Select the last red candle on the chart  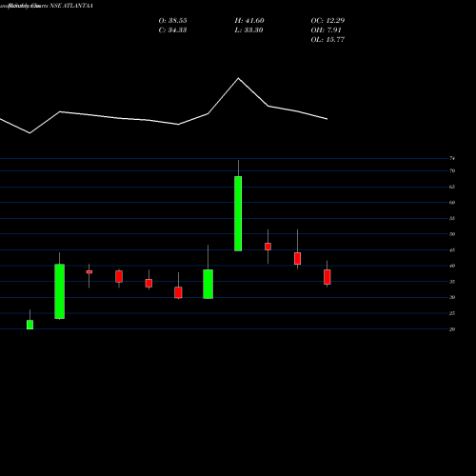[327, 277]
